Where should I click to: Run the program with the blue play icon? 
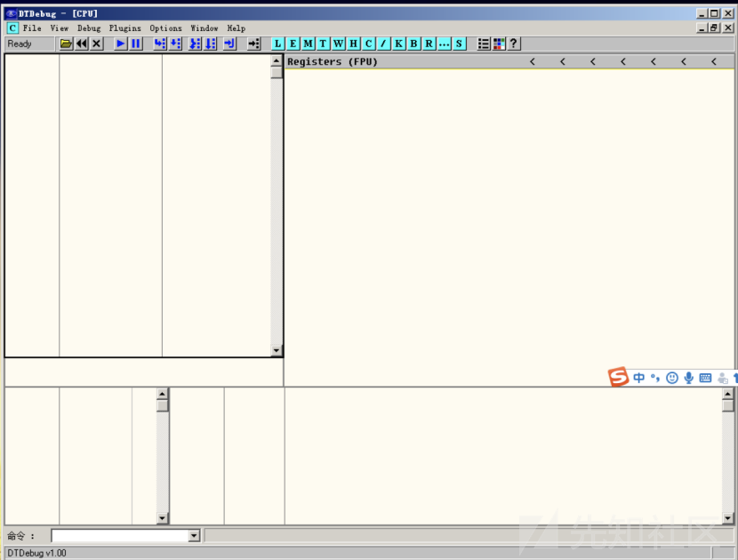(x=121, y=44)
